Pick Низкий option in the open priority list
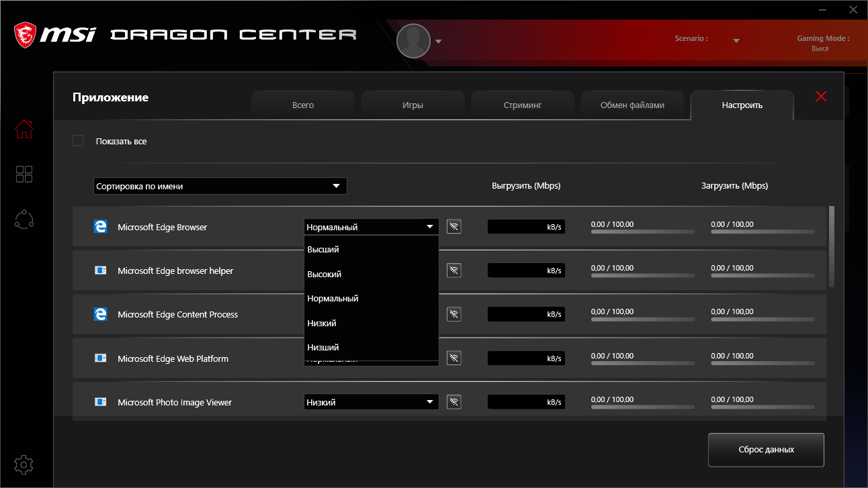 click(372, 323)
